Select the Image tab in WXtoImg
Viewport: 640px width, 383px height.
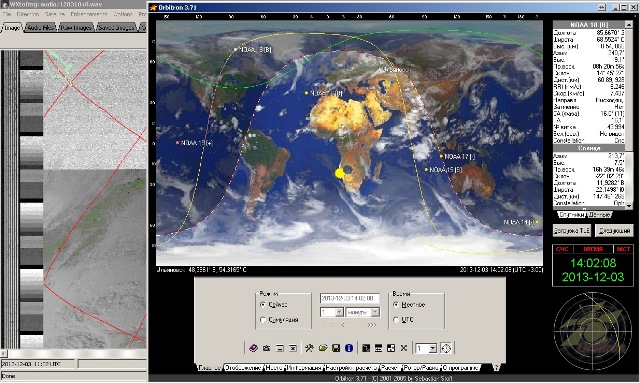12,28
